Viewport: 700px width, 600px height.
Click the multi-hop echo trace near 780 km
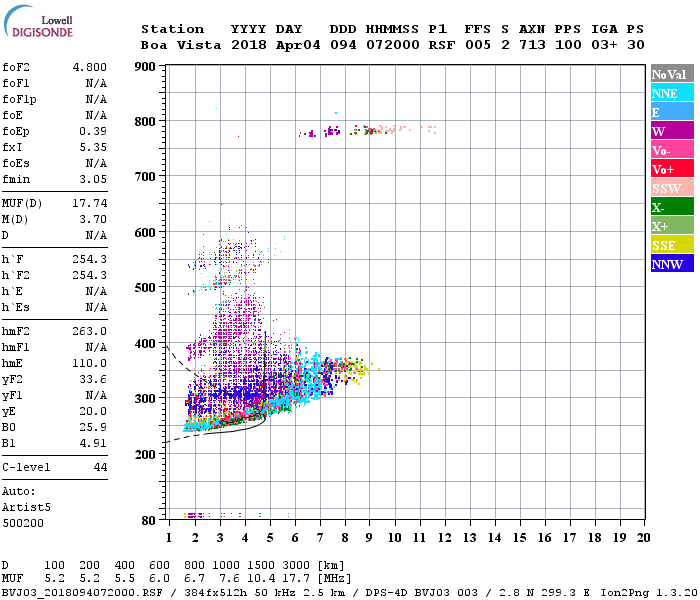367,130
